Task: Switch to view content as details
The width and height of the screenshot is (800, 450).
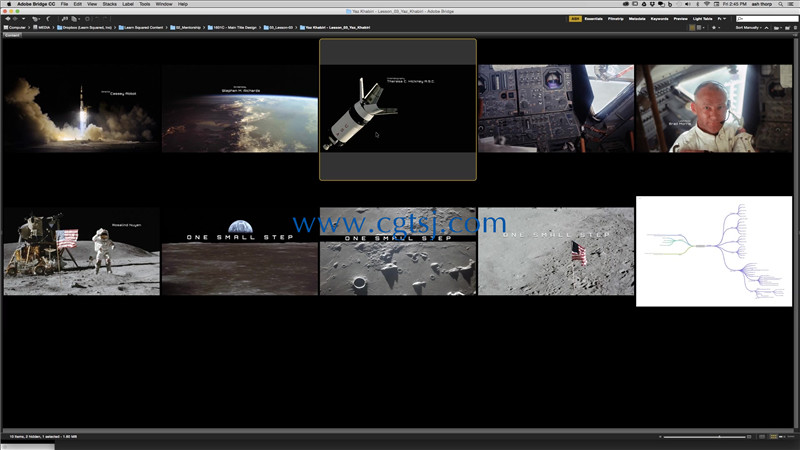Action: (782, 437)
